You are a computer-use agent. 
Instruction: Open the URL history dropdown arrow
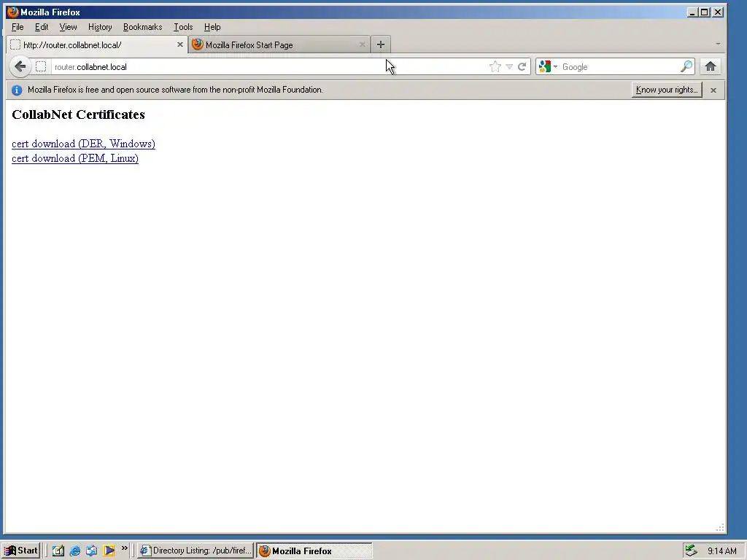pos(509,67)
